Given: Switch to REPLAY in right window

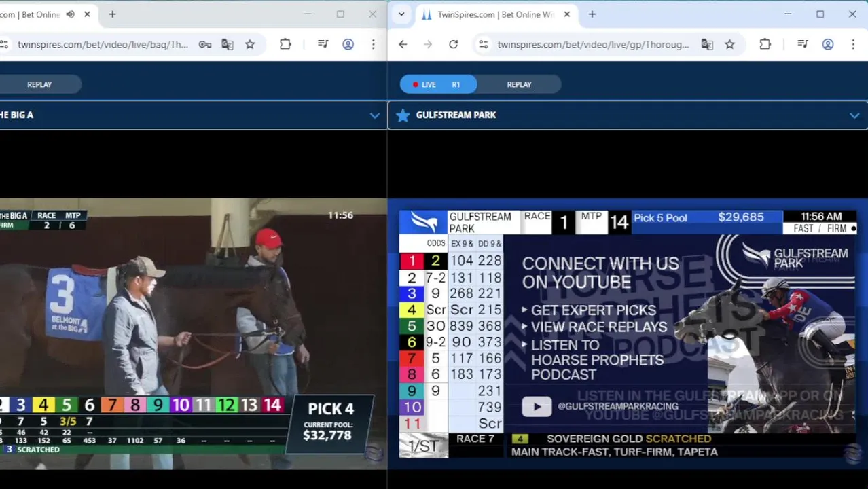Looking at the screenshot, I should click(519, 84).
